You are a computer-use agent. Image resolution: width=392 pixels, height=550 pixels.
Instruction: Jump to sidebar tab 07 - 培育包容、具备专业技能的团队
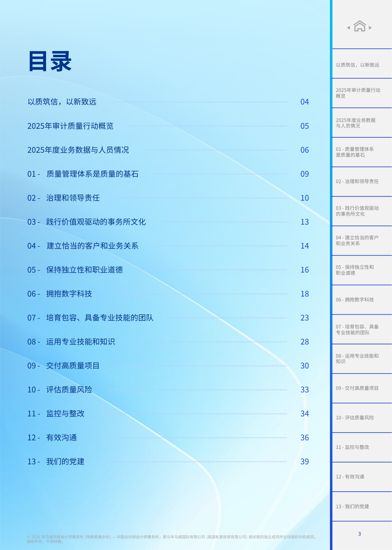362,329
